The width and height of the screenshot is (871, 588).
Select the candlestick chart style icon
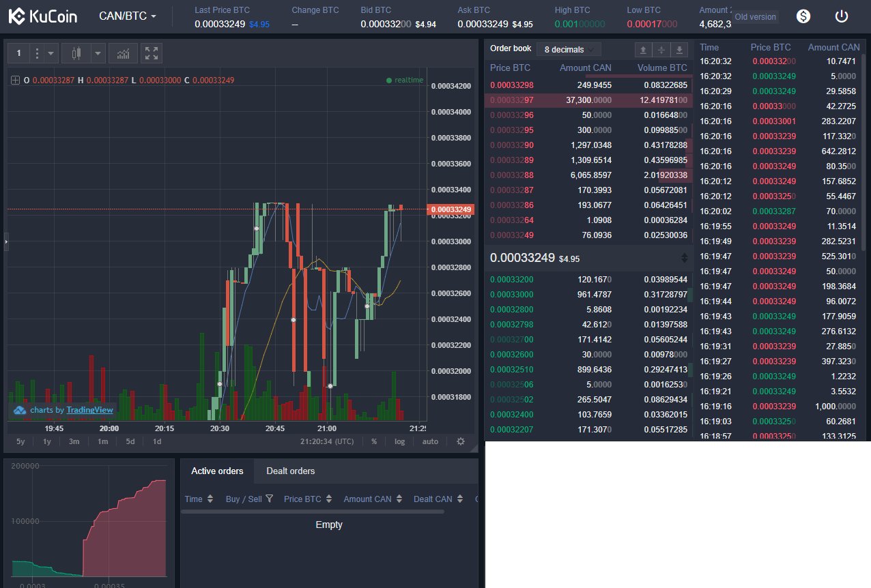tap(76, 53)
